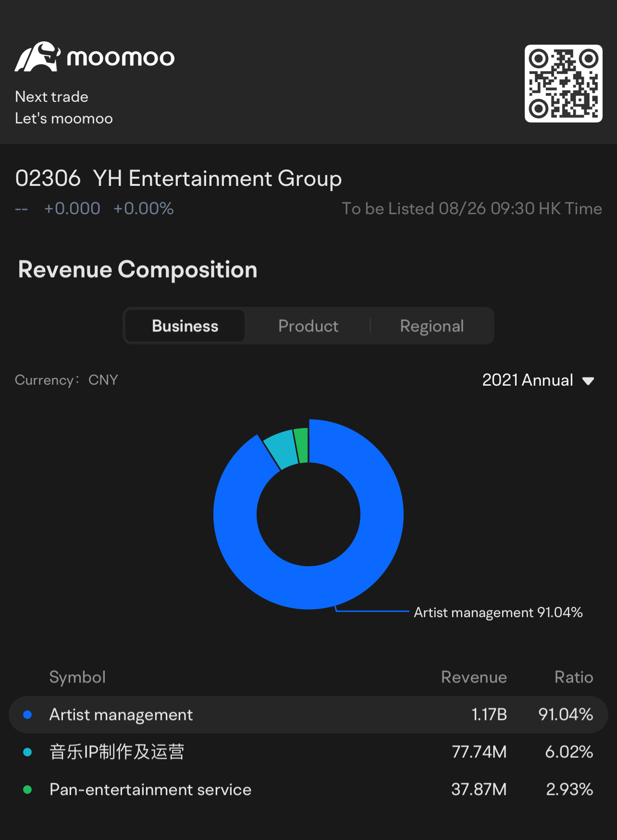
Task: Tap the moomoo bull logo
Action: pos(37,57)
